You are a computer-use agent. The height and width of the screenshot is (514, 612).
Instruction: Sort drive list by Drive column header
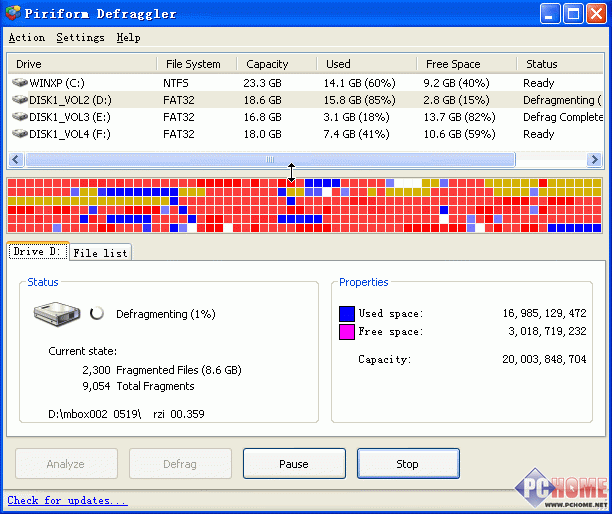coord(82,64)
